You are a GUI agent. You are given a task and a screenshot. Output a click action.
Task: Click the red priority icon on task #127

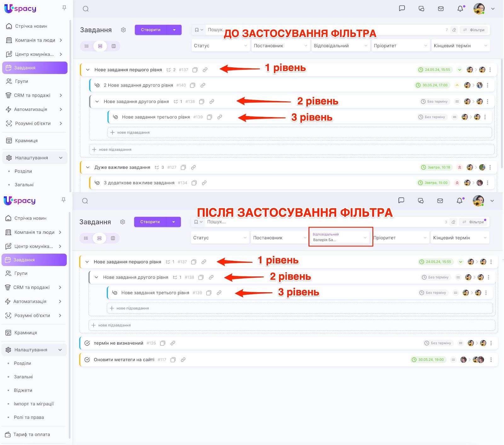(460, 168)
